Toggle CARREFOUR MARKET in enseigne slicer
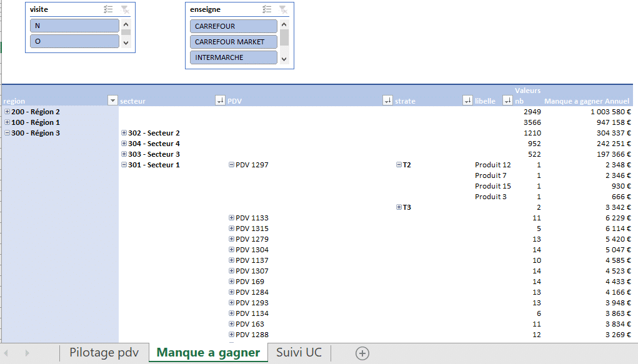Screen dimensions: 638x364 click(x=233, y=42)
